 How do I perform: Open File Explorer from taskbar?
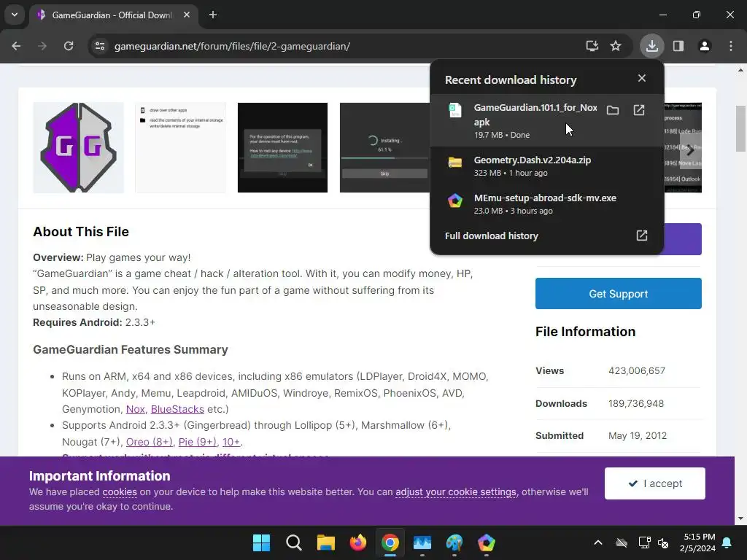coord(326,542)
